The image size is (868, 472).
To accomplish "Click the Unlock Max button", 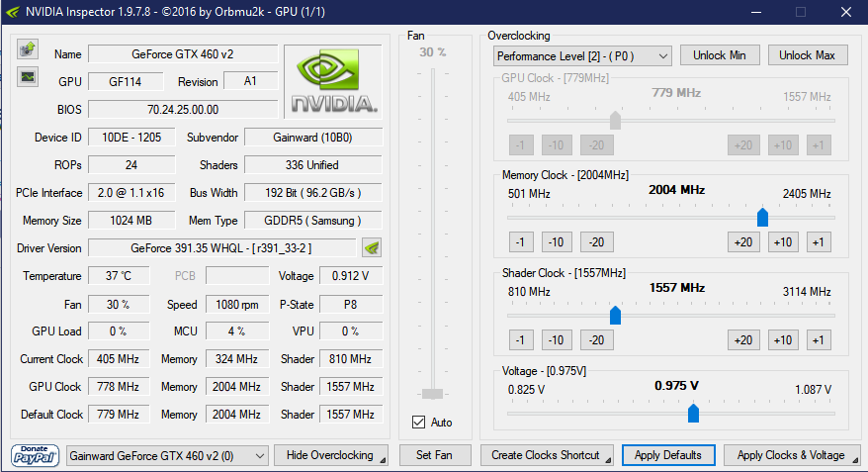I will point(807,55).
